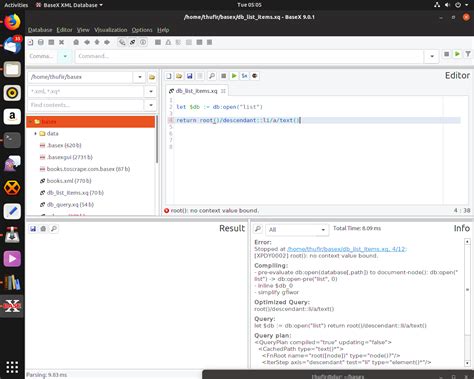Click the New database toolbar icon
This screenshot has height=379, width=474.
tap(30, 42)
